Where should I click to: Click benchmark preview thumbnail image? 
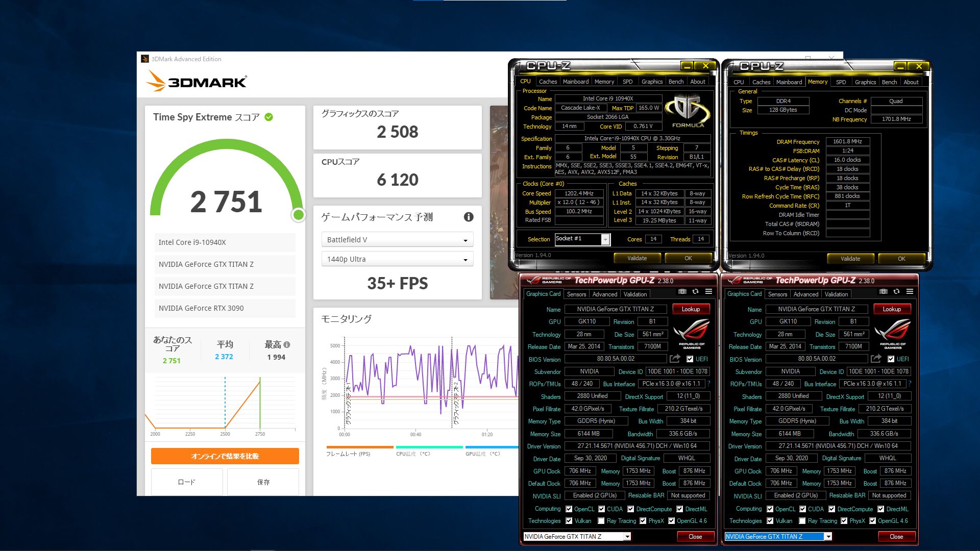click(499, 203)
